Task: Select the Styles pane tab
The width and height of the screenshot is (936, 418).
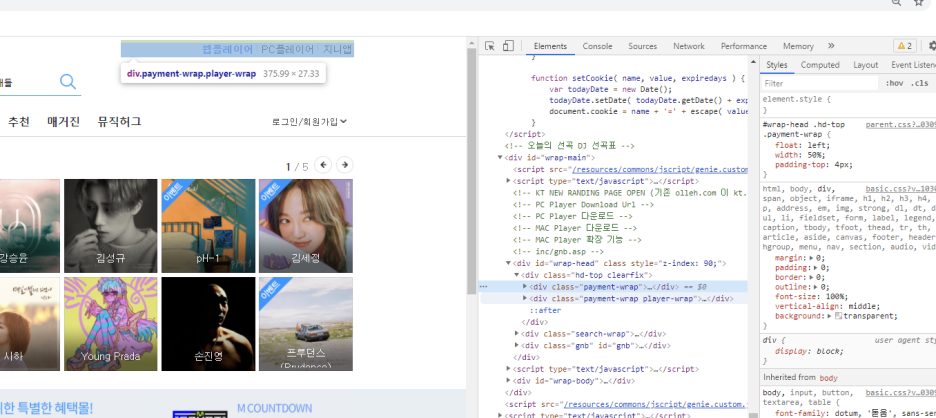Action: click(x=777, y=64)
